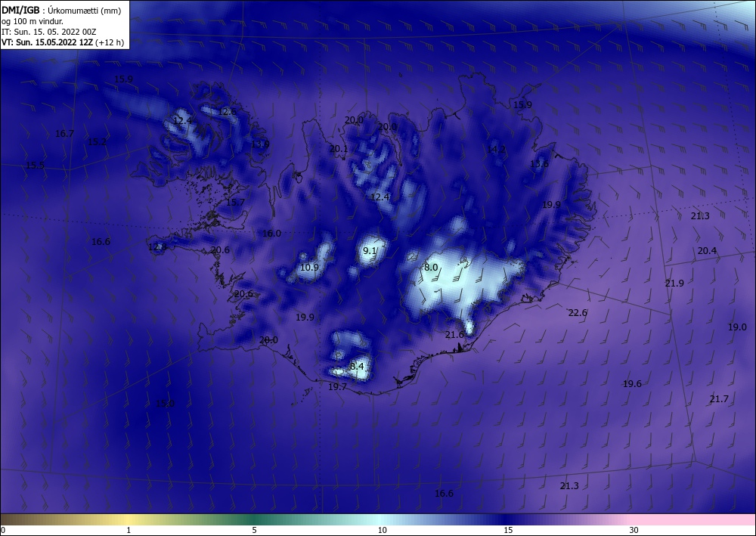Click the colorbar tick label '5'
The height and width of the screenshot is (536, 756).
click(x=254, y=530)
